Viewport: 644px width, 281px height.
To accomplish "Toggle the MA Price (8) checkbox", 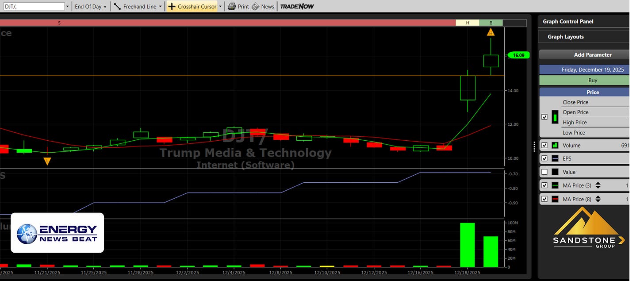I will 544,199.
